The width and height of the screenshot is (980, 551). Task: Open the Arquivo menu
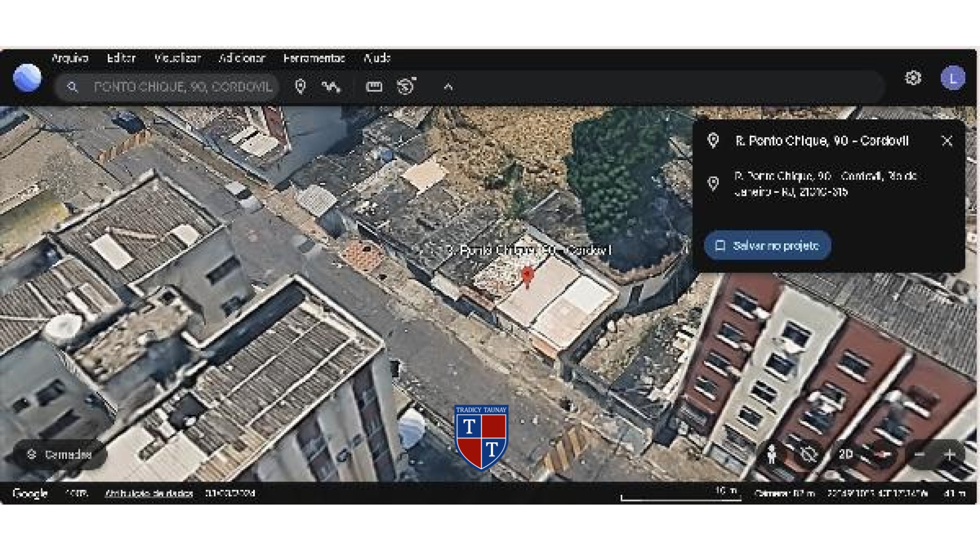pos(70,58)
